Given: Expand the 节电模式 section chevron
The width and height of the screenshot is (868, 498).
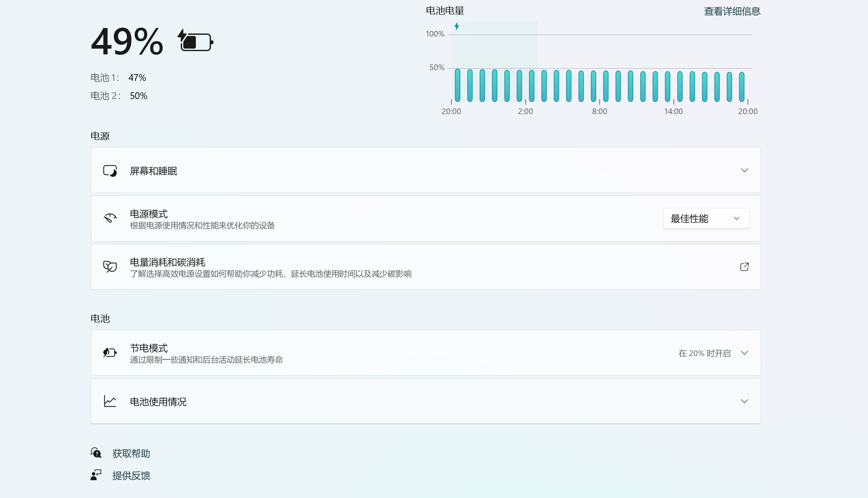Looking at the screenshot, I should point(744,353).
